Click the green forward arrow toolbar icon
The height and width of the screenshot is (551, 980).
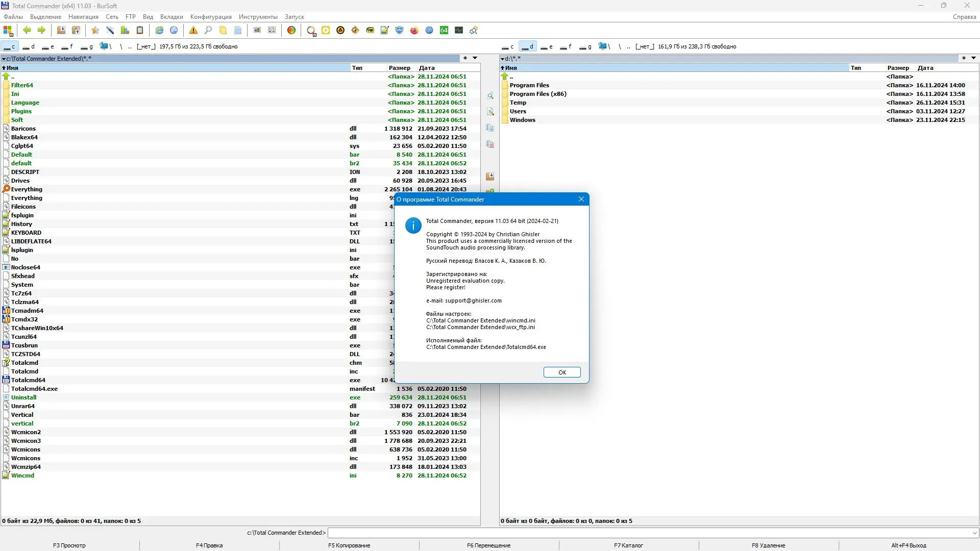[x=41, y=30]
